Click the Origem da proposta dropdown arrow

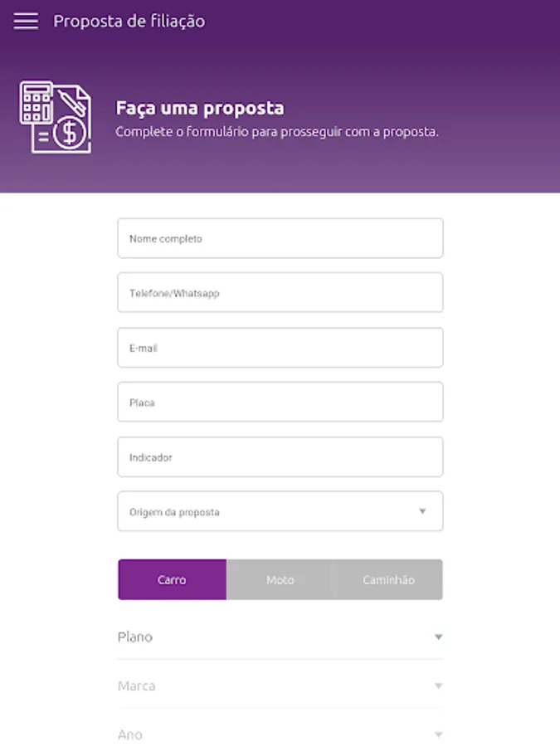[x=422, y=511]
